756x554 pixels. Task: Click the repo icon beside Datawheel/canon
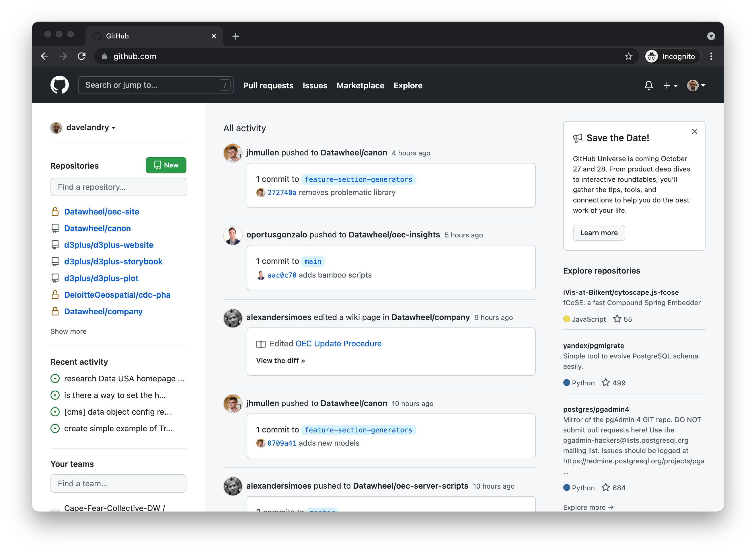pos(55,228)
